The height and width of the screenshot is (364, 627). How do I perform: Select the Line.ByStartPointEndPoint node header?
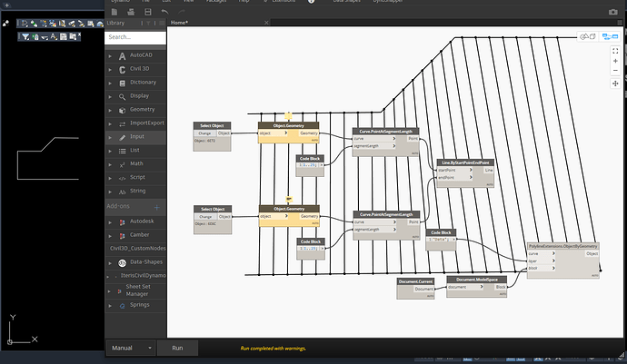point(465,162)
